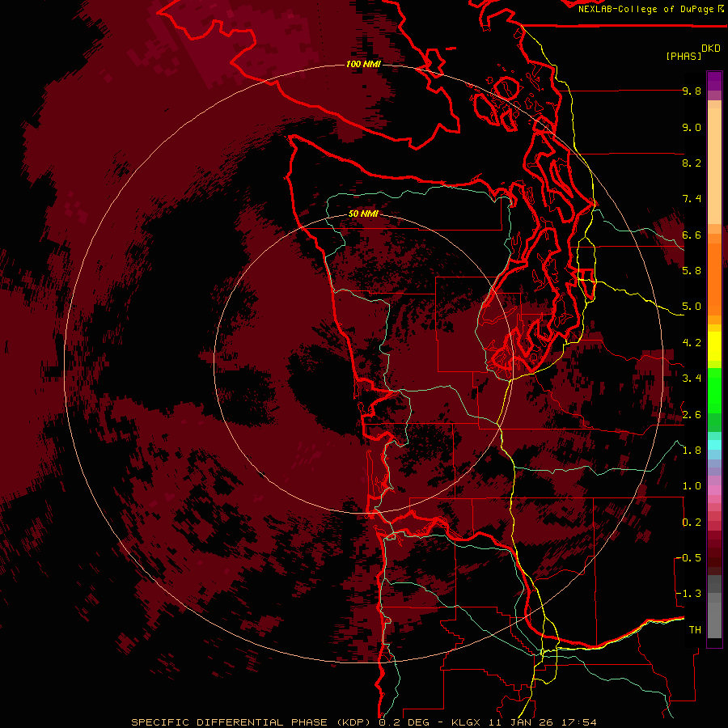
Task: Select the 1.0 scale value
Action: pos(692,486)
